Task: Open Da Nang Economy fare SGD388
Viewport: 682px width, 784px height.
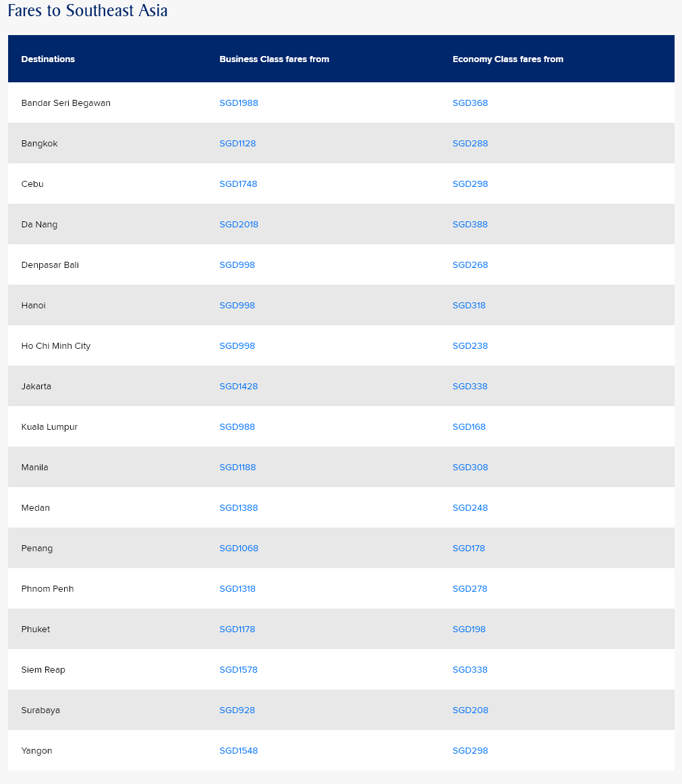Action: tap(470, 225)
